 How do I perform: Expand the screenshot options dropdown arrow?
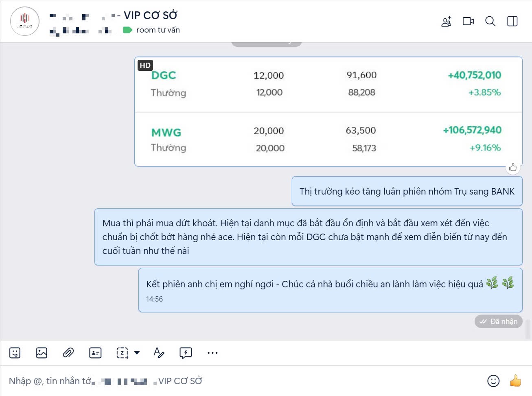[137, 353]
